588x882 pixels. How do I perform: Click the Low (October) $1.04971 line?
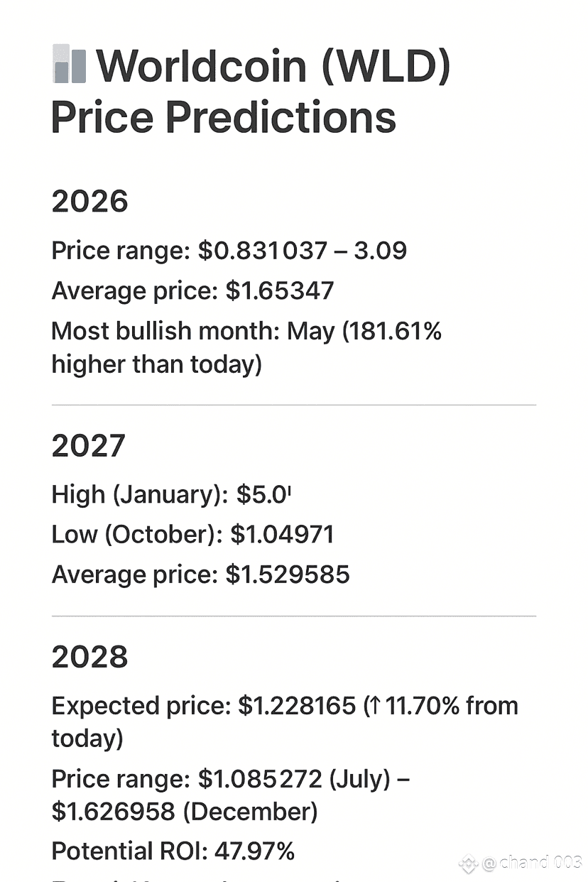(193, 534)
